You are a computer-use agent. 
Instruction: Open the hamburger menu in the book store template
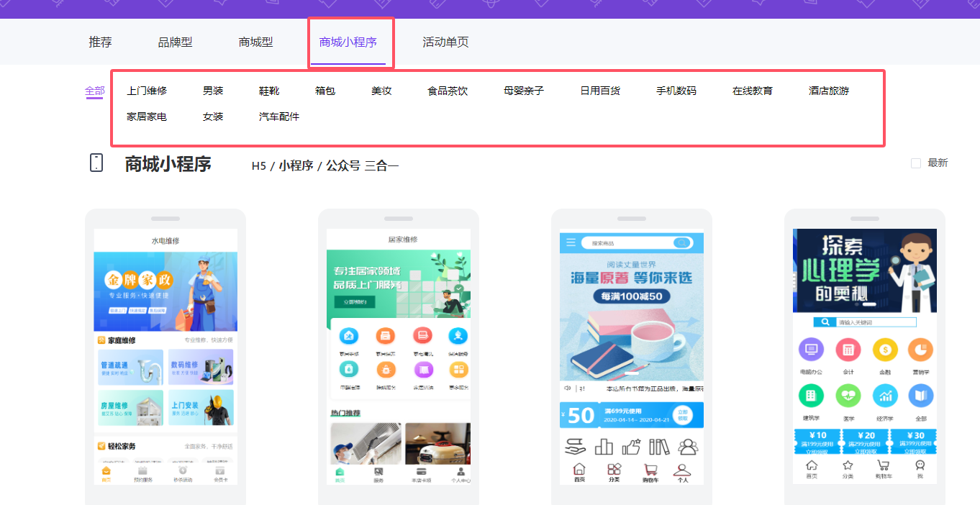(571, 242)
